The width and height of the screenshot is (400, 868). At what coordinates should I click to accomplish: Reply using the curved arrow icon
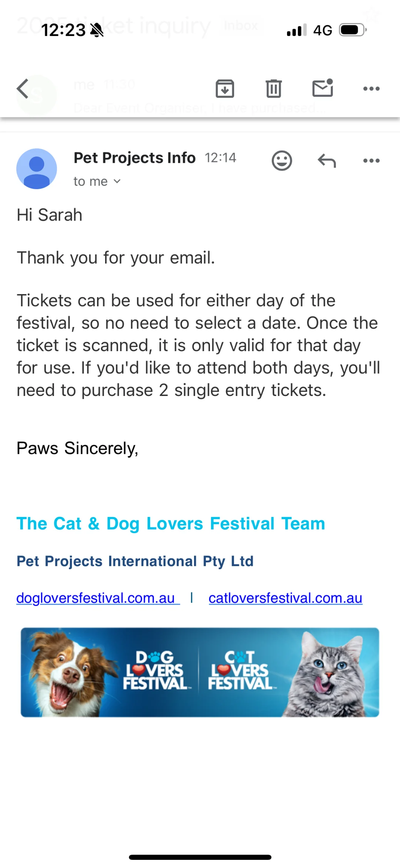(327, 161)
